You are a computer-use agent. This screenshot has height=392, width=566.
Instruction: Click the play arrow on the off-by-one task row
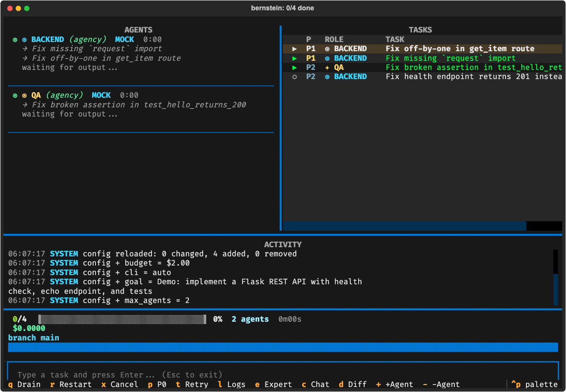coord(294,49)
